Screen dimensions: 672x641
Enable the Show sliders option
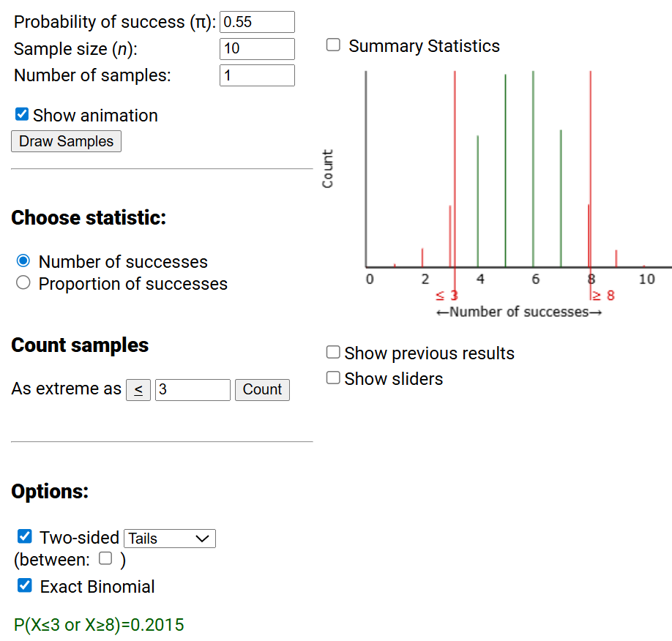click(333, 378)
